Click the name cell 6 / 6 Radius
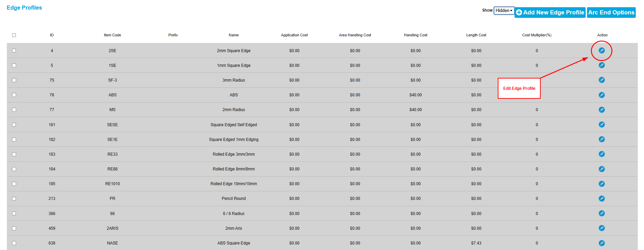 (234, 214)
